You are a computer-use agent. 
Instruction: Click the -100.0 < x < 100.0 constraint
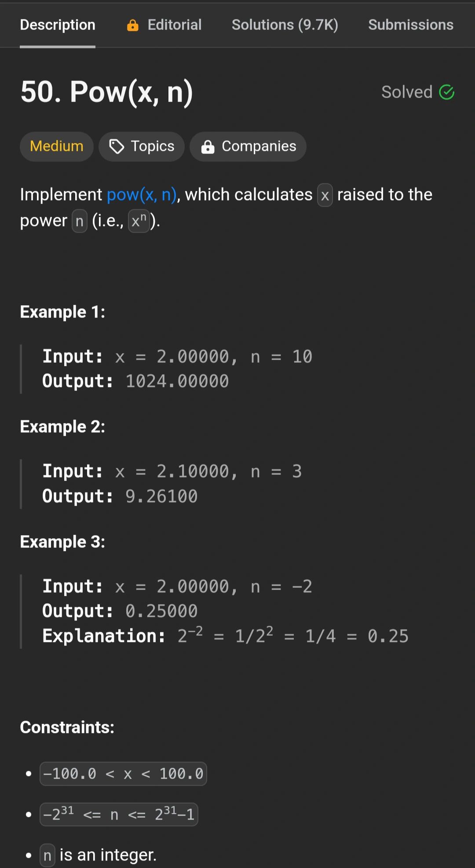(x=123, y=774)
